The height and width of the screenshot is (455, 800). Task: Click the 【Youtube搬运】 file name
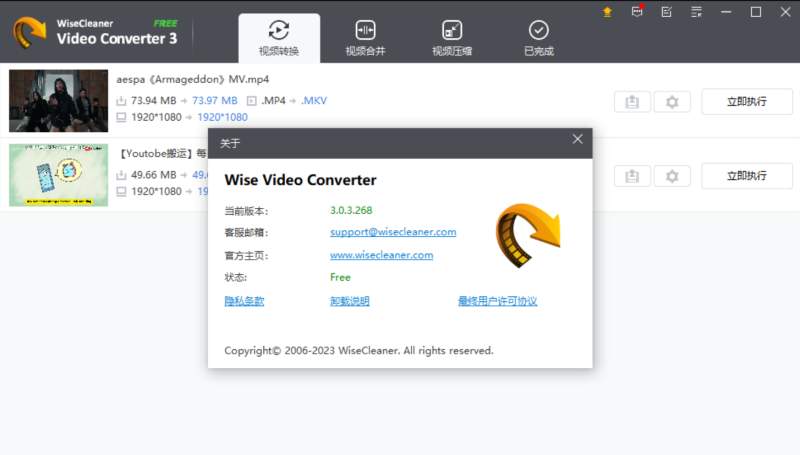pos(162,153)
